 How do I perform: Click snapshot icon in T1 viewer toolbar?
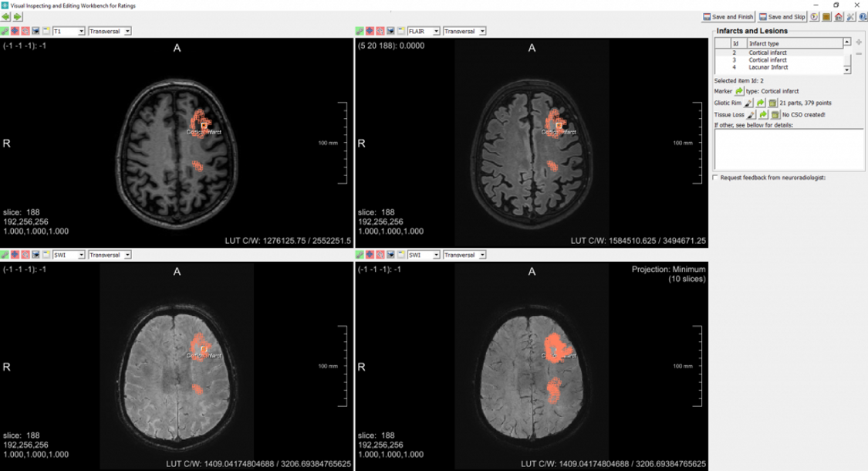coord(36,32)
